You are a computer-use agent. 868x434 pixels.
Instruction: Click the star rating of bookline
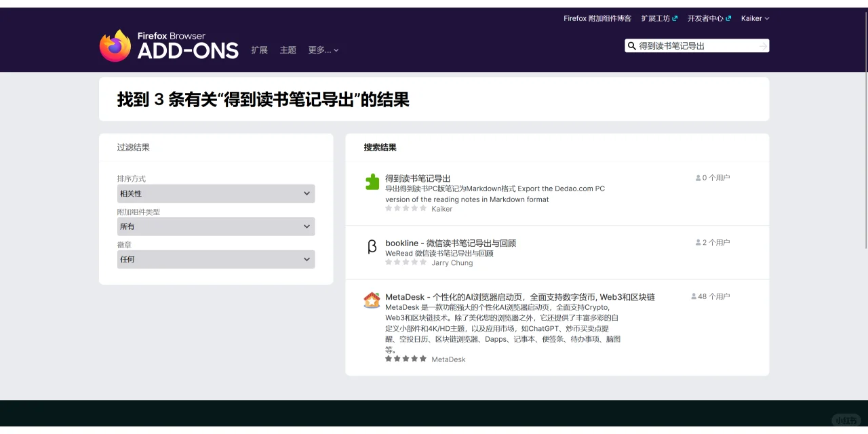[406, 262]
